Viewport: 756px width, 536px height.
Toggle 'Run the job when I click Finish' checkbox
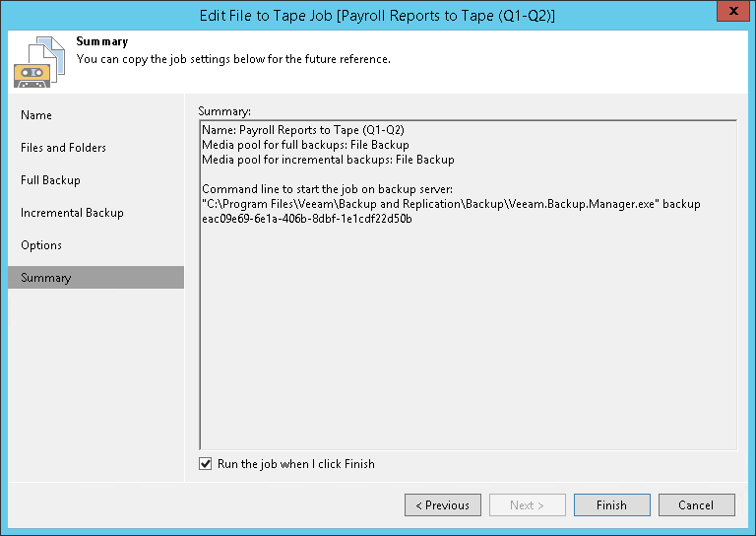[x=206, y=464]
